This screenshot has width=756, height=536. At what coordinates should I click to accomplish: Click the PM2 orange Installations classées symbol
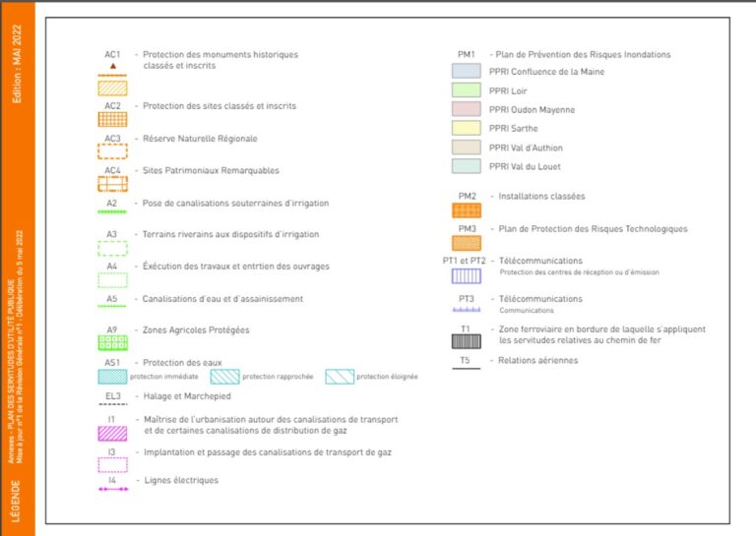click(466, 210)
